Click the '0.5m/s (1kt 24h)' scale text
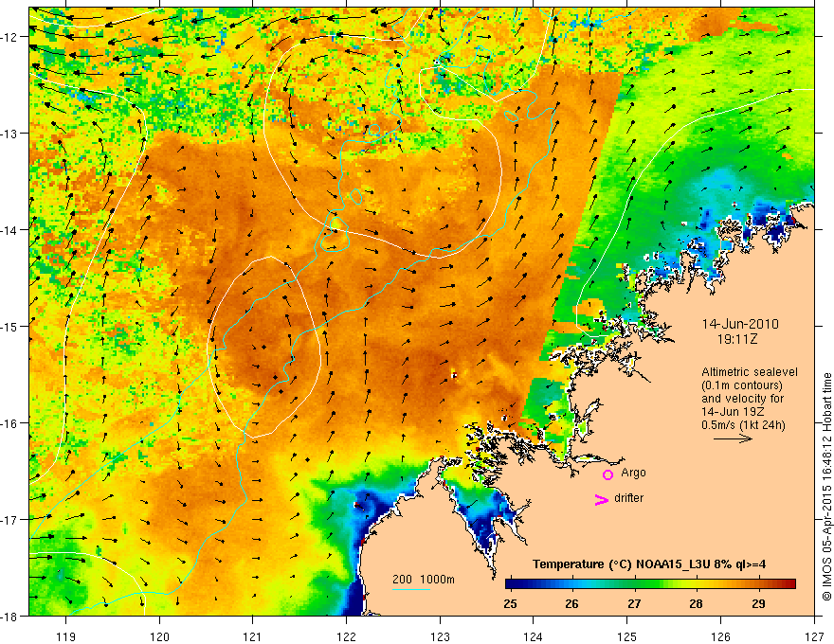Viewport: 834px width, 644px height. (x=744, y=425)
